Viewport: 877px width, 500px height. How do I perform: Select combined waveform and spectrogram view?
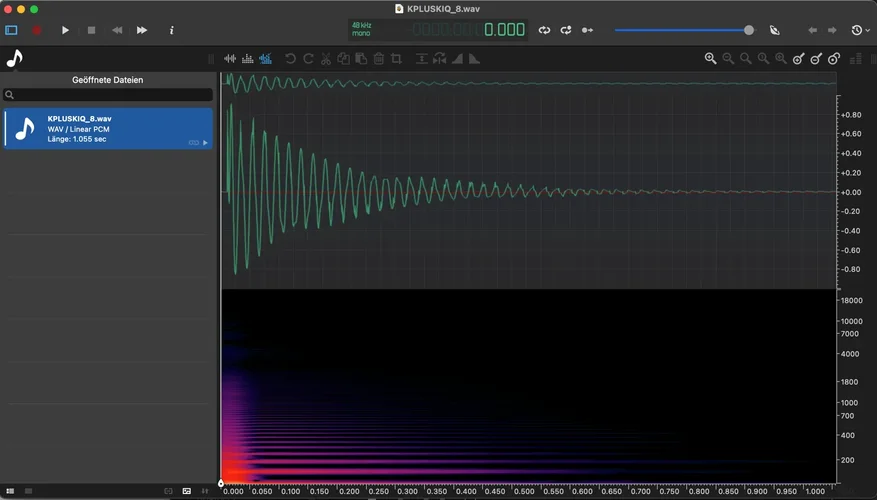(x=265, y=59)
